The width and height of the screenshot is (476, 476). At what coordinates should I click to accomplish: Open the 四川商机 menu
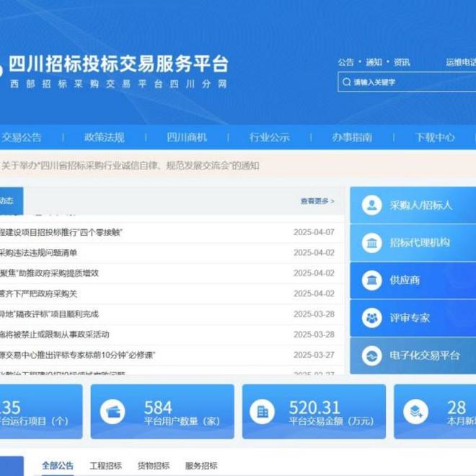click(x=187, y=138)
